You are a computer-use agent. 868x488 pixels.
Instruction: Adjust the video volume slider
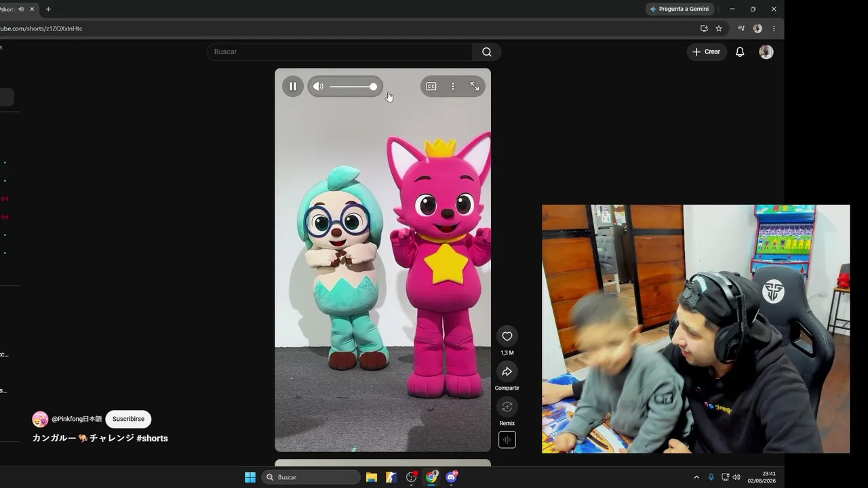tap(353, 87)
